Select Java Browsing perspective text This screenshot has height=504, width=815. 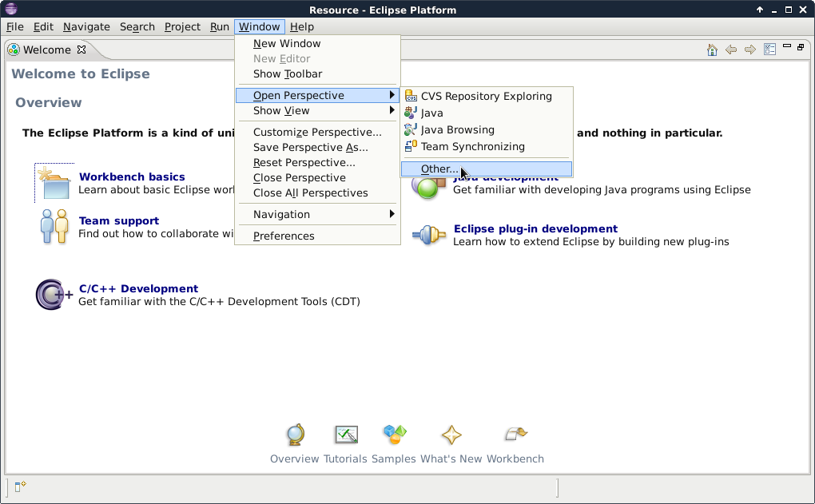pos(457,130)
